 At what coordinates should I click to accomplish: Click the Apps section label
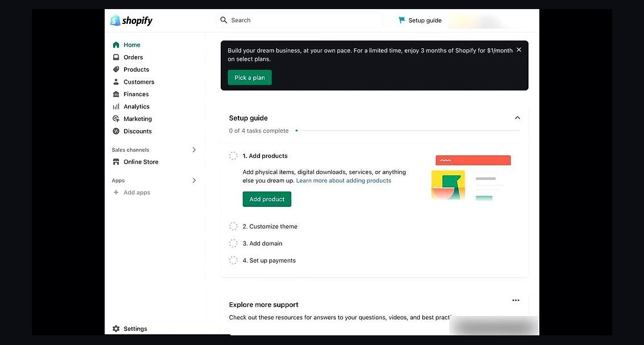[x=118, y=181]
